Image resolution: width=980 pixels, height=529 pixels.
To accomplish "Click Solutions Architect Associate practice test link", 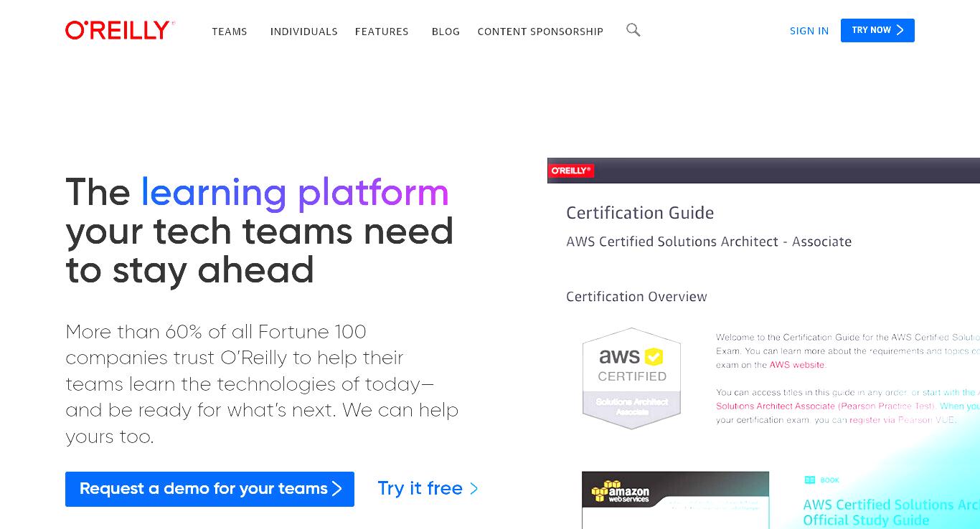I will pyautogui.click(x=826, y=406).
